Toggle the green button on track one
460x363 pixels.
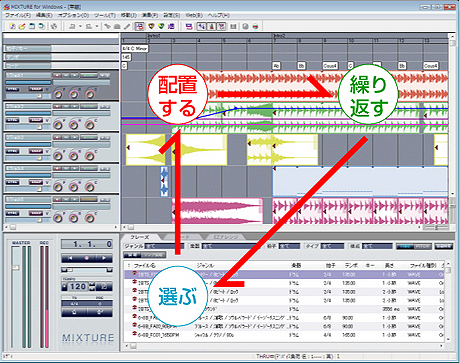[89, 75]
